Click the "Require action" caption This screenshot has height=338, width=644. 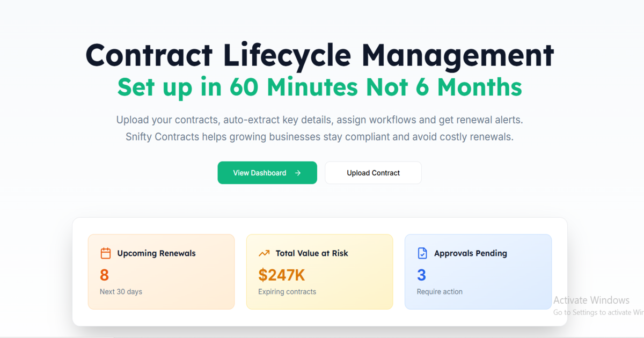point(440,292)
